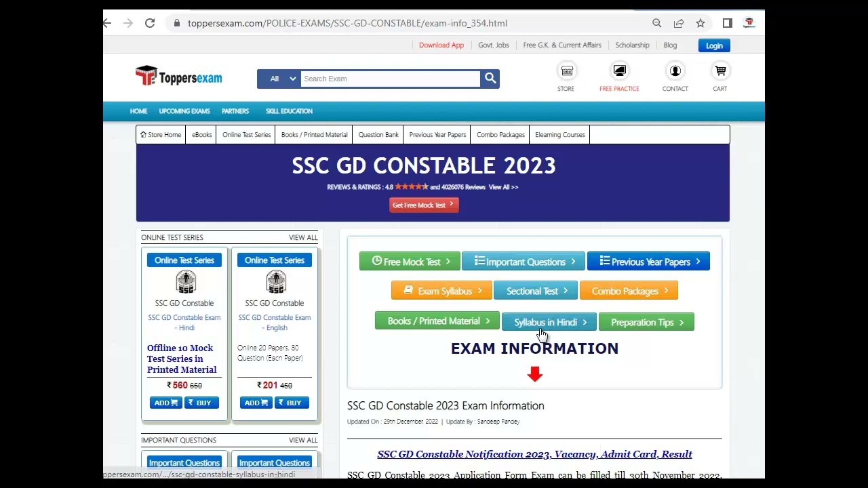Open the browser side panel icon
This screenshot has width=868, height=488.
[x=728, y=23]
